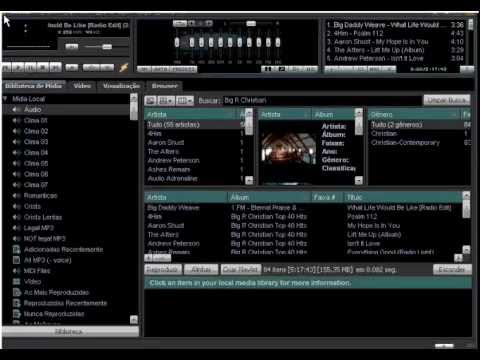Image resolution: width=480 pixels, height=360 pixels.
Task: Click the media tree scroll down arrow
Action: [x=134, y=319]
